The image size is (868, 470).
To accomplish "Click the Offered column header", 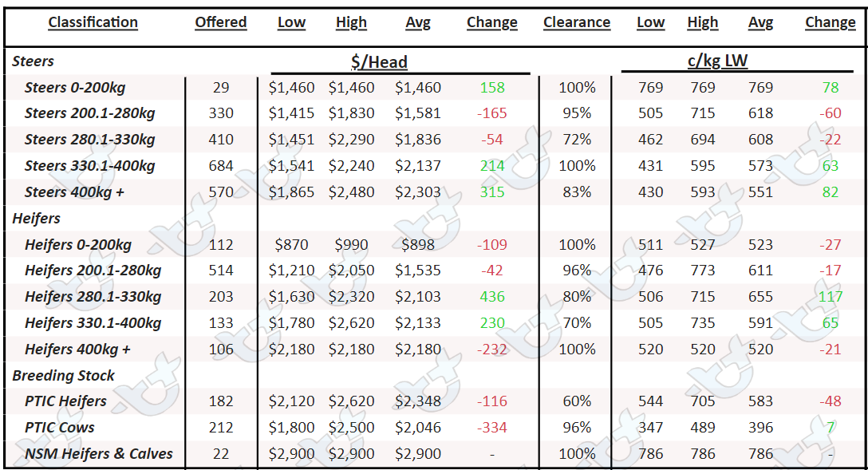I will pyautogui.click(x=221, y=22).
